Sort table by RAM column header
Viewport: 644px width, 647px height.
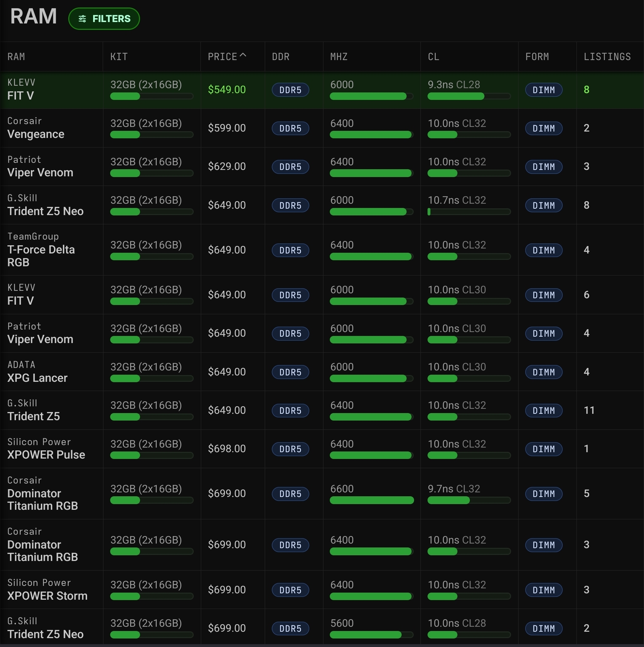(x=16, y=57)
